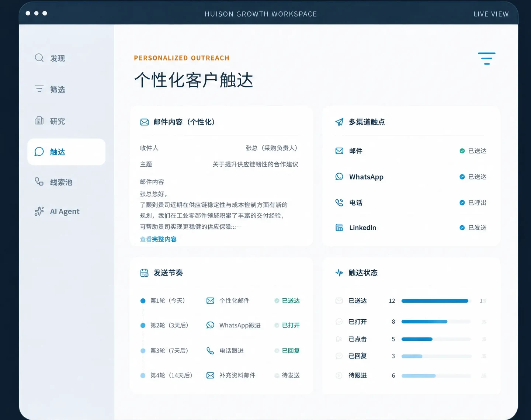This screenshot has width=531, height=420.
Task: Click the envelope icon in 邮件内容 header
Action: pos(145,122)
